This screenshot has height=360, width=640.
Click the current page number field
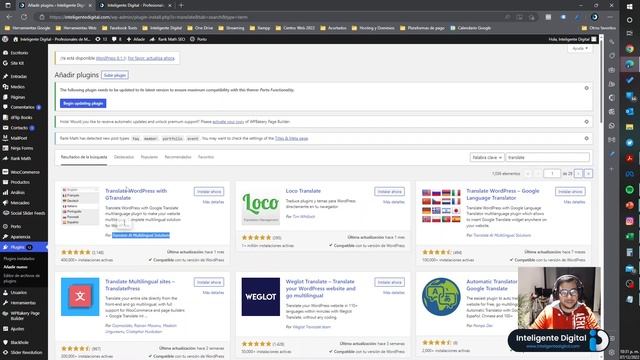tap(552, 173)
